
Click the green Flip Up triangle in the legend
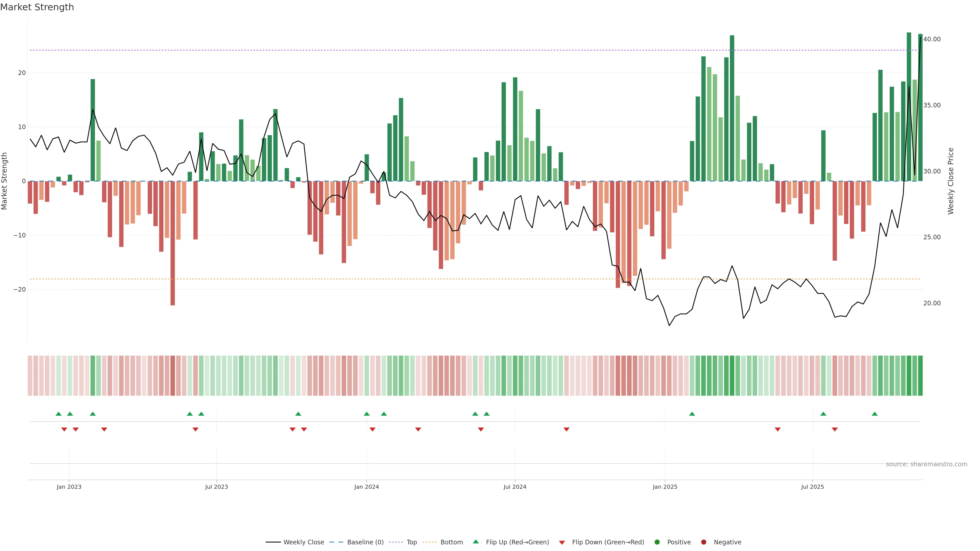pyautogui.click(x=475, y=542)
